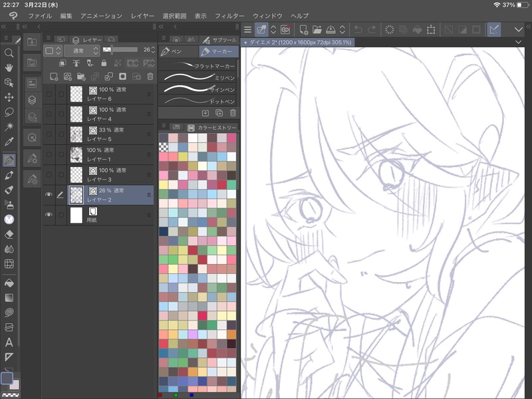Show レイヤー 5 via visibility box
532x399 pixels.
[49, 134]
